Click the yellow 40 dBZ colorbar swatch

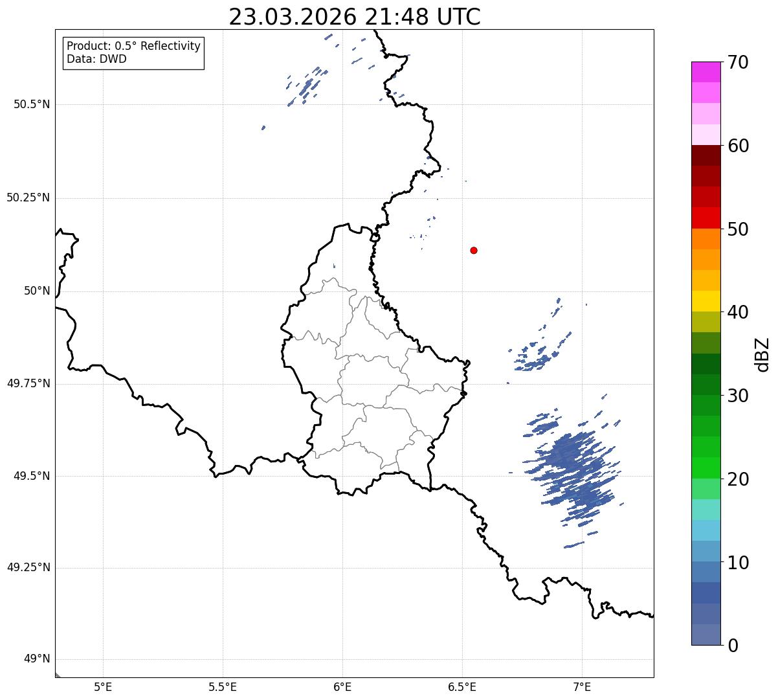coord(706,302)
